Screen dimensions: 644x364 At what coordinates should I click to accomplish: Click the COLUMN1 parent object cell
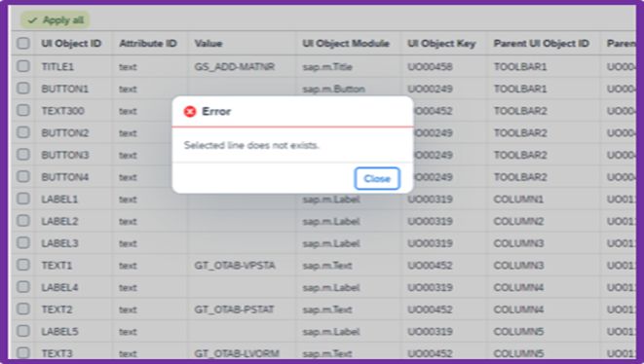click(518, 200)
